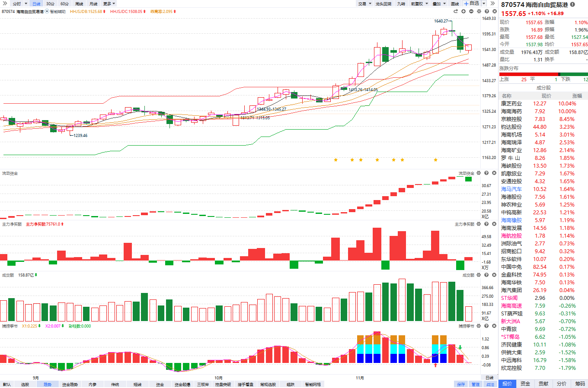Open settings gear for 成交额 panel

click(479, 275)
